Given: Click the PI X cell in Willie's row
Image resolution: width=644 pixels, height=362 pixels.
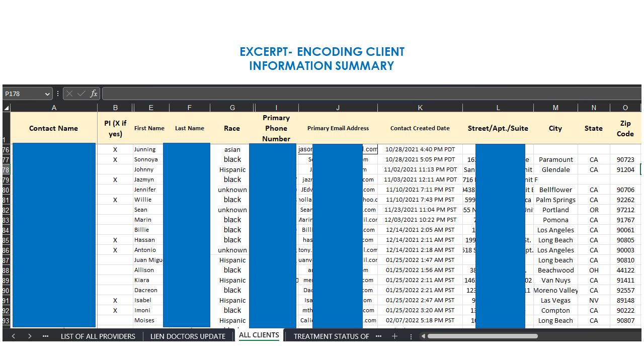Looking at the screenshot, I should (x=115, y=200).
